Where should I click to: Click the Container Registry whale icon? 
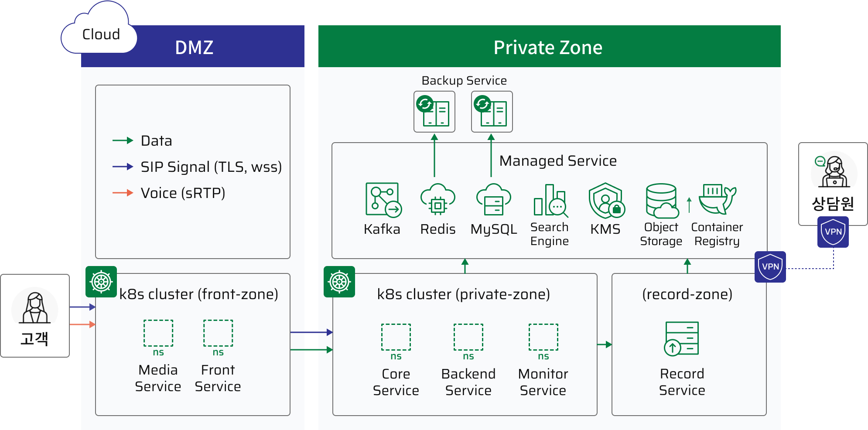717,199
